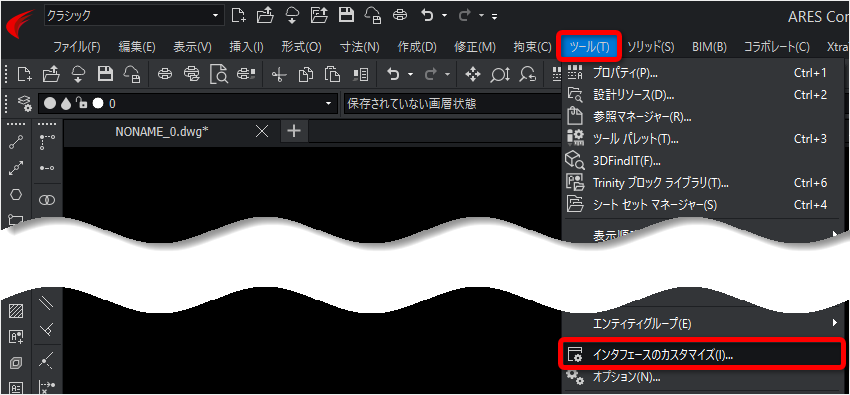
Task: Toggle the layer visibility circle icon
Action: point(50,103)
